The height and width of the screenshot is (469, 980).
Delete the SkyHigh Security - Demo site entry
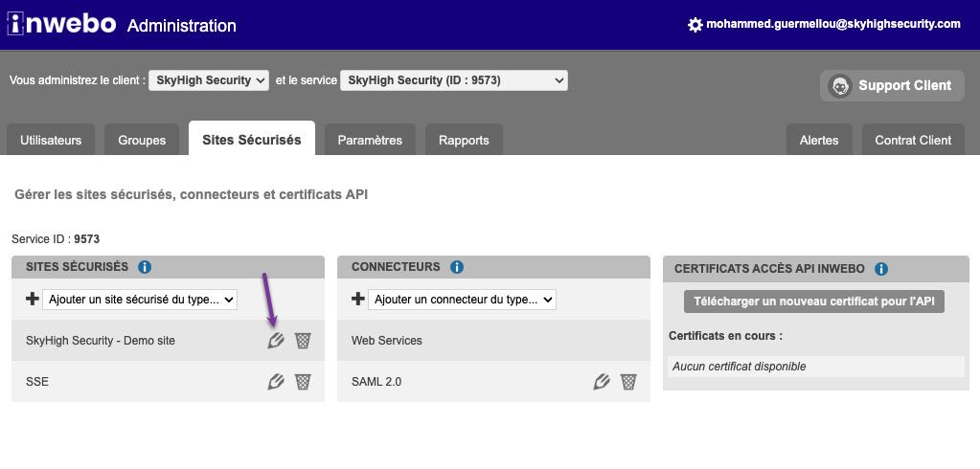pos(303,340)
